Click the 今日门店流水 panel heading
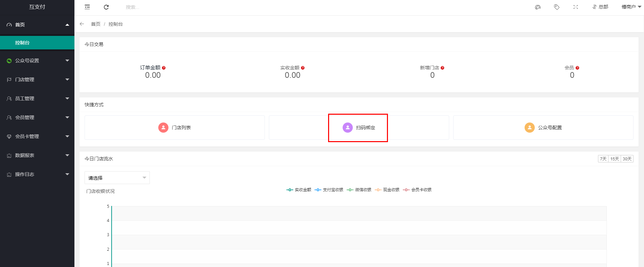Image resolution: width=644 pixels, height=267 pixels. (99, 159)
